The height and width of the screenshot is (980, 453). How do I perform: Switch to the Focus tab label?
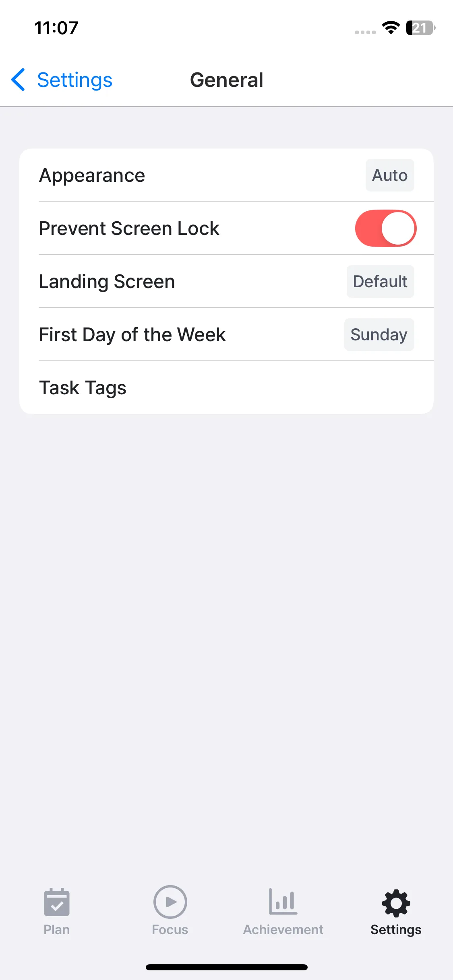170,930
